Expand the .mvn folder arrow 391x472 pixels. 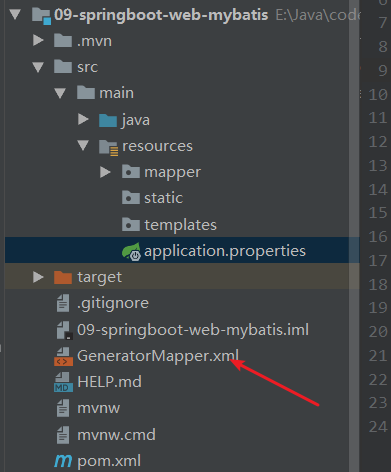click(38, 40)
